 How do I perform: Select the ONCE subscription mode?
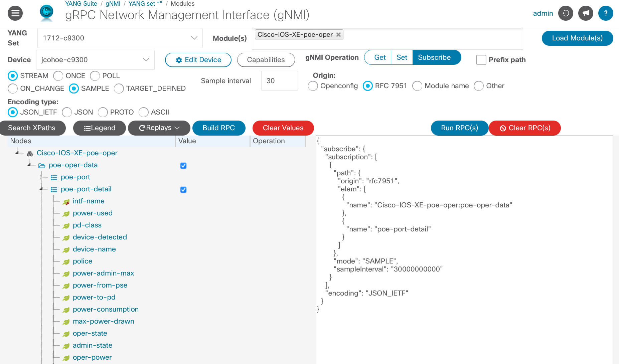click(58, 76)
